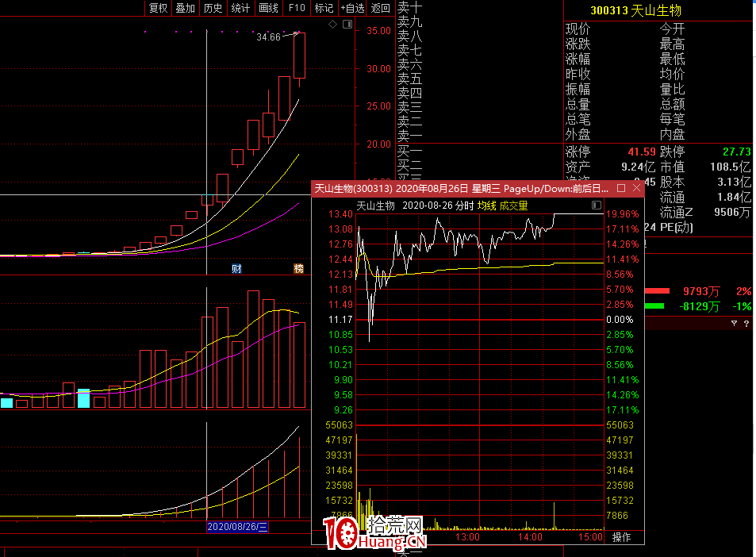
Task: Click the 财 financial marker on the K-line chart
Action: click(236, 269)
